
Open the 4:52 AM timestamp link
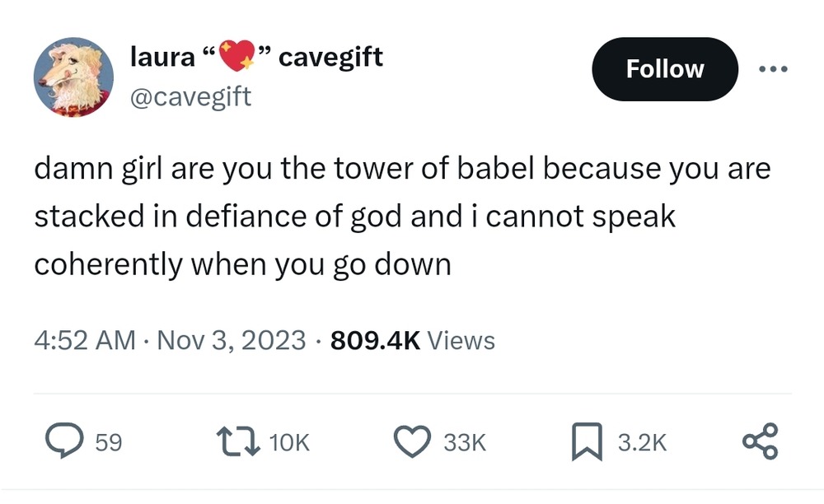point(85,340)
